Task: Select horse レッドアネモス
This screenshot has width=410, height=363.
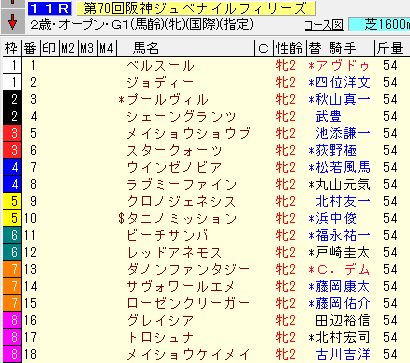Action: click(x=174, y=252)
